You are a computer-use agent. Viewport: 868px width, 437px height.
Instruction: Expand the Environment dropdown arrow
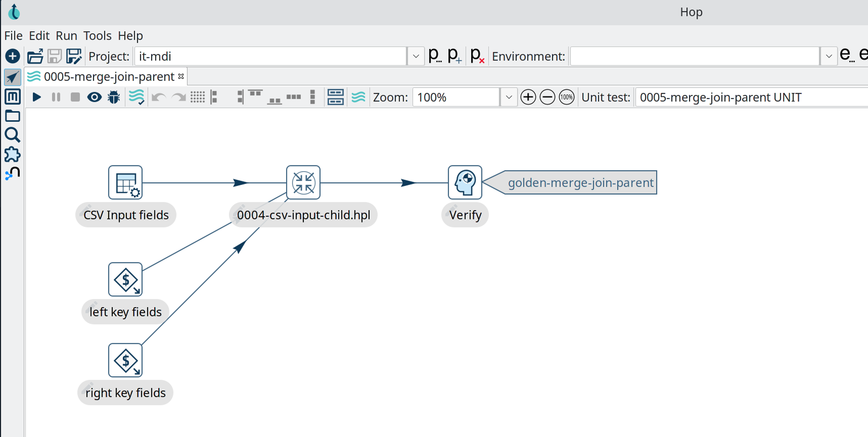pyautogui.click(x=829, y=56)
